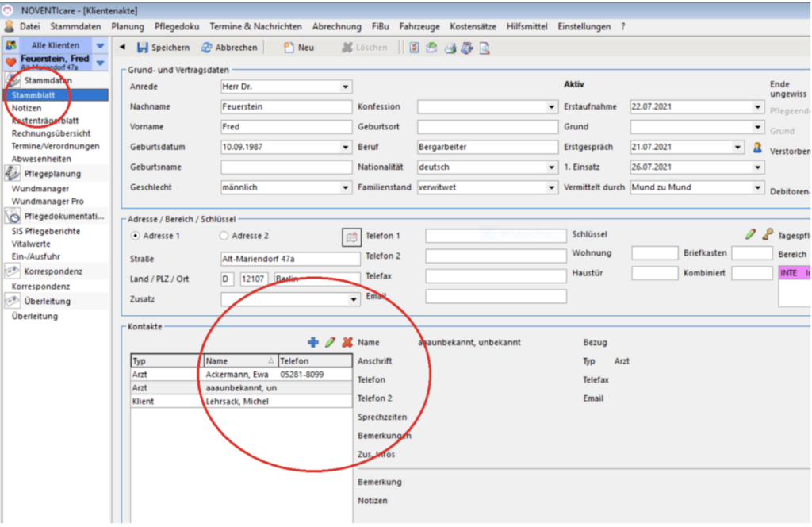Click the Pflegeplanung section icon
812x527 pixels.
13,174
